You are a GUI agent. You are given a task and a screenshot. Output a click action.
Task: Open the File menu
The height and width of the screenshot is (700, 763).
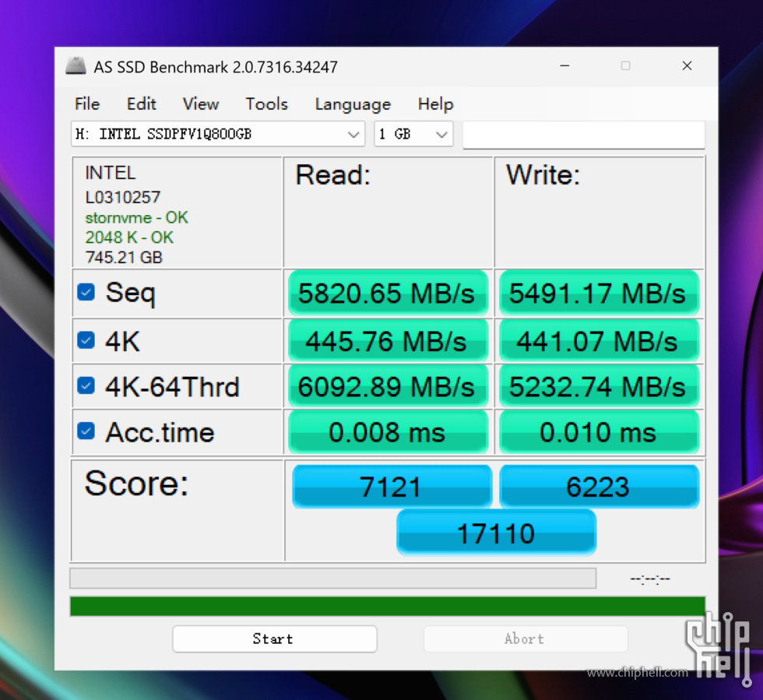(x=87, y=104)
